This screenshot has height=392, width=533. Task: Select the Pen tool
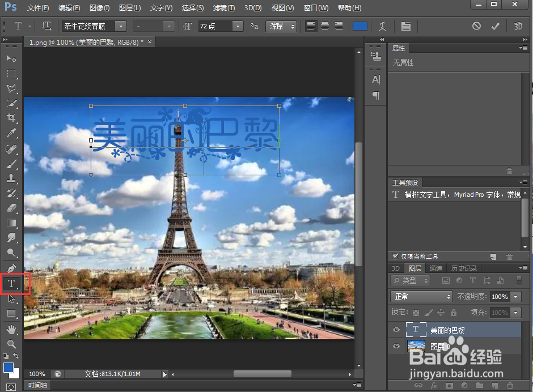point(11,268)
